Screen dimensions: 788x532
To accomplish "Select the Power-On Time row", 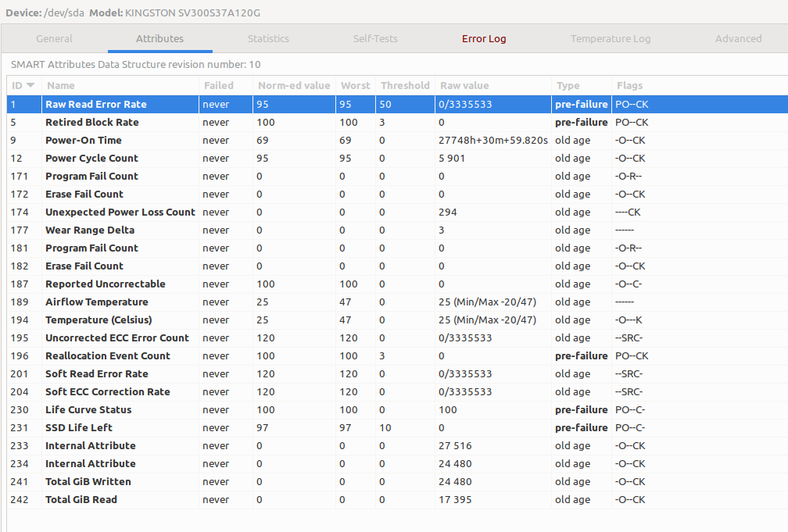I will [x=397, y=140].
